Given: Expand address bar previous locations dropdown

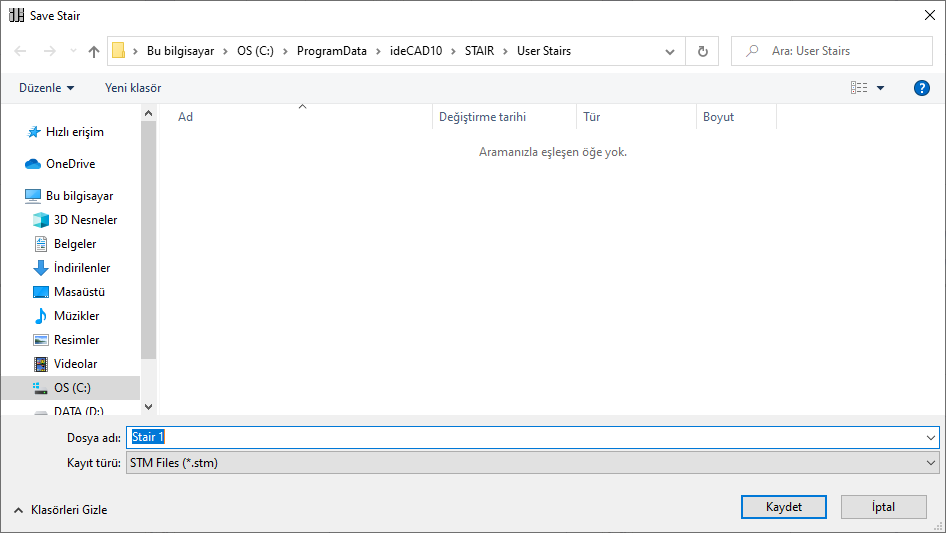Looking at the screenshot, I should [x=670, y=51].
